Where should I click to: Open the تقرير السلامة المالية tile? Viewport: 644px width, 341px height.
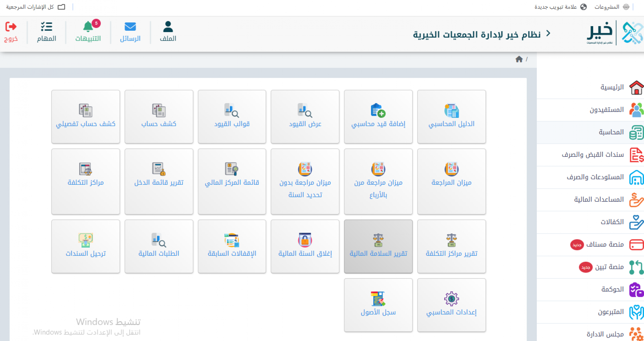point(378,246)
